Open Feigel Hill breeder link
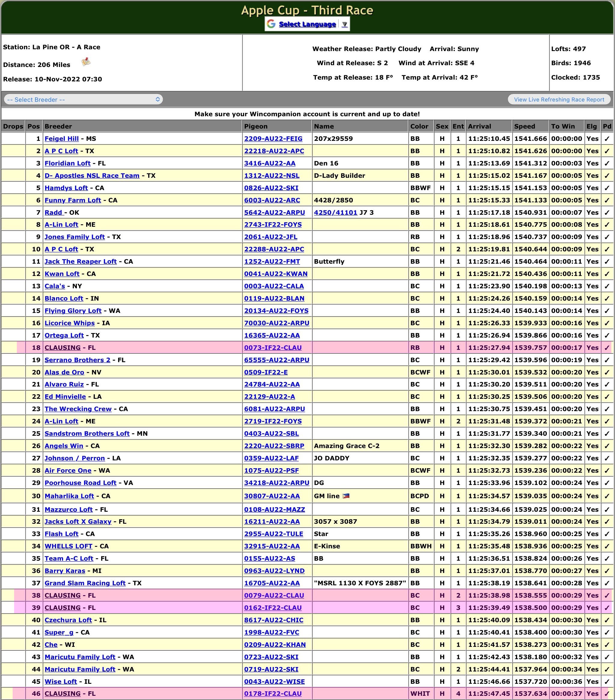Viewport: 615px width, 700px height. 62,139
